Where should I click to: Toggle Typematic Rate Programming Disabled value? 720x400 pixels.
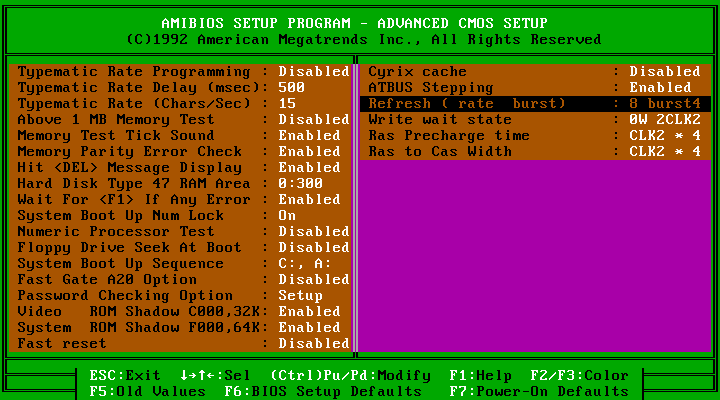pyautogui.click(x=313, y=72)
